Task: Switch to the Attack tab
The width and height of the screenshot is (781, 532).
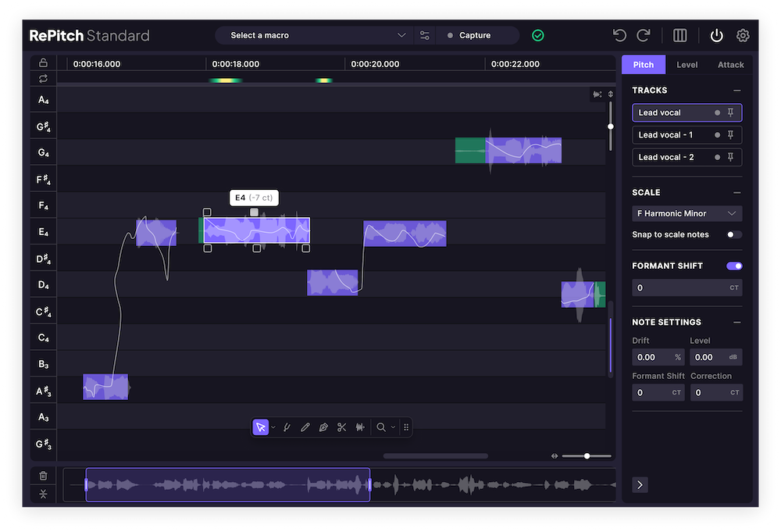Action: (730, 65)
